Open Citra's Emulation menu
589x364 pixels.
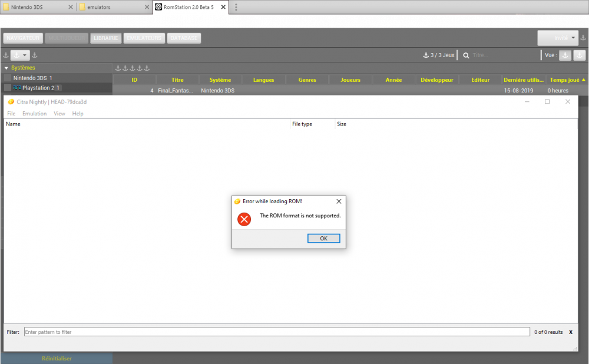35,114
